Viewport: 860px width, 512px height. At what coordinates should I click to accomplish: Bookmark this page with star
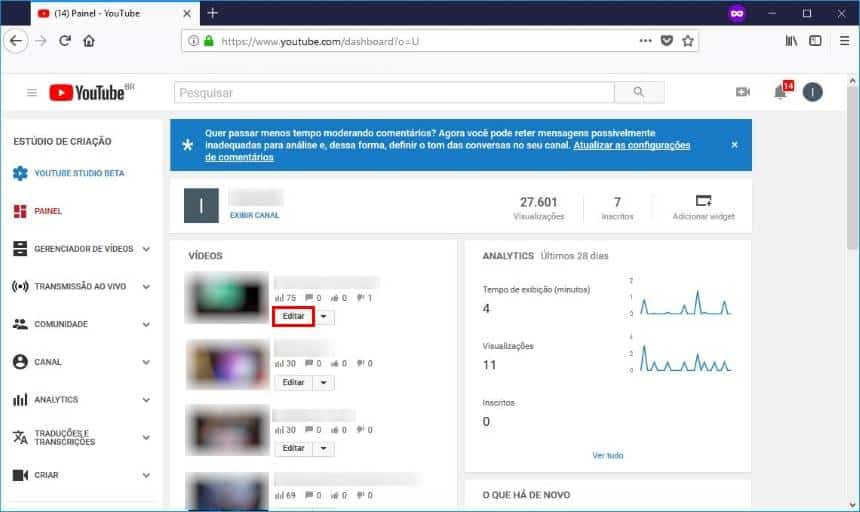click(x=688, y=41)
